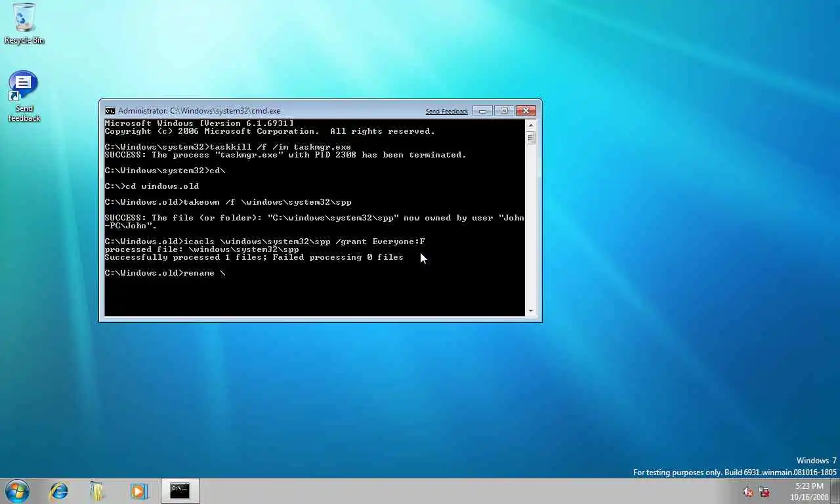Click the 'takeown /f \windows\system32\spp' line
Viewport: 840px width, 504px height.
point(228,202)
